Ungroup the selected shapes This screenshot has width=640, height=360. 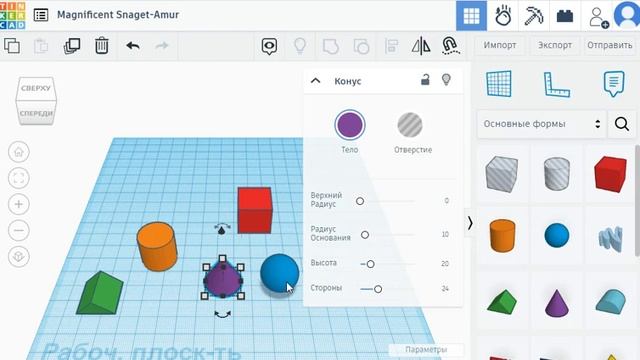361,46
